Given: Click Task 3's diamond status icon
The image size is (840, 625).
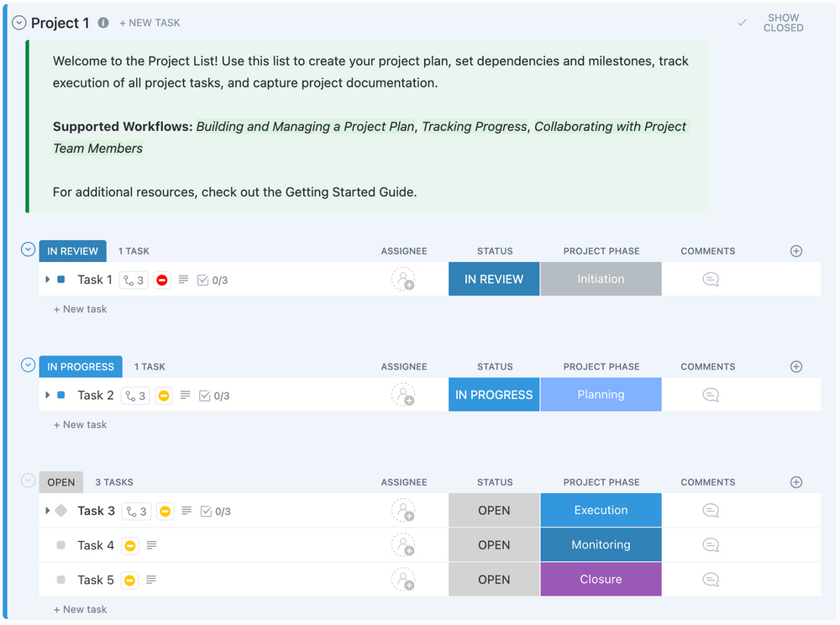Looking at the screenshot, I should pos(61,510).
